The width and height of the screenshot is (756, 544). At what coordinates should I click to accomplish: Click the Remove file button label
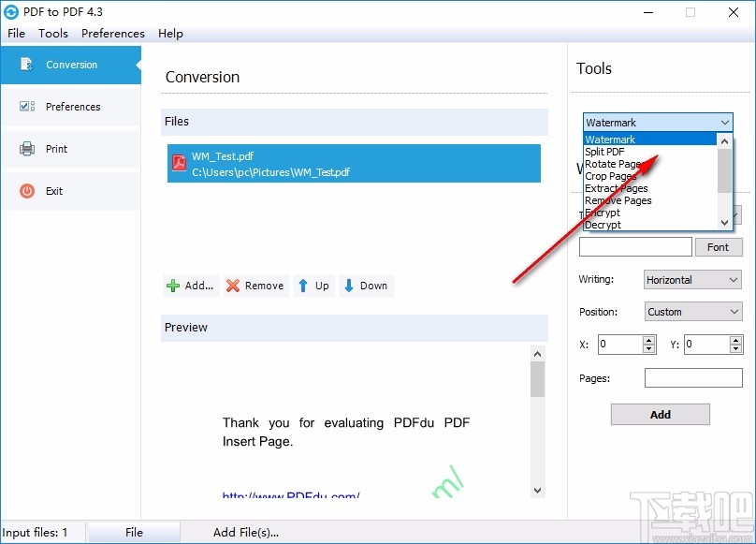tap(264, 286)
